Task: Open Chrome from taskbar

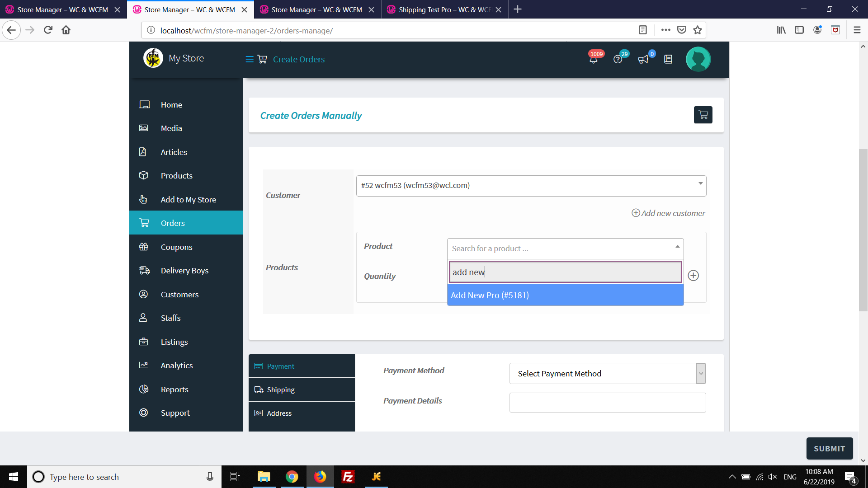Action: click(292, 477)
